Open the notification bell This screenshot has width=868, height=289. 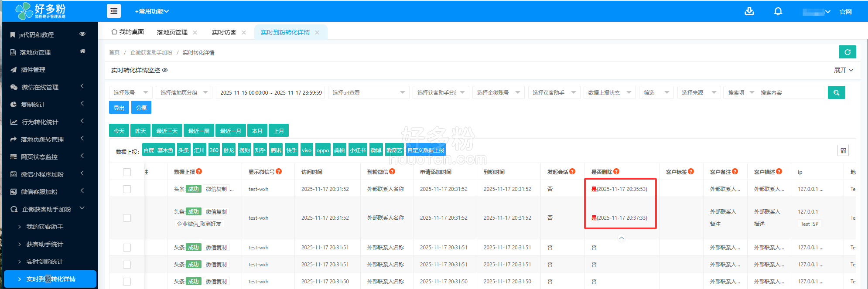[778, 11]
